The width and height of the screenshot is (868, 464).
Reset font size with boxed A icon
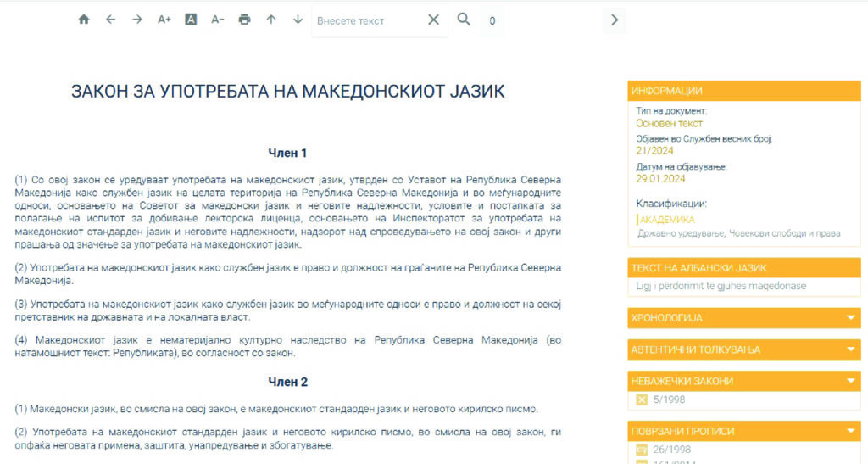(191, 20)
